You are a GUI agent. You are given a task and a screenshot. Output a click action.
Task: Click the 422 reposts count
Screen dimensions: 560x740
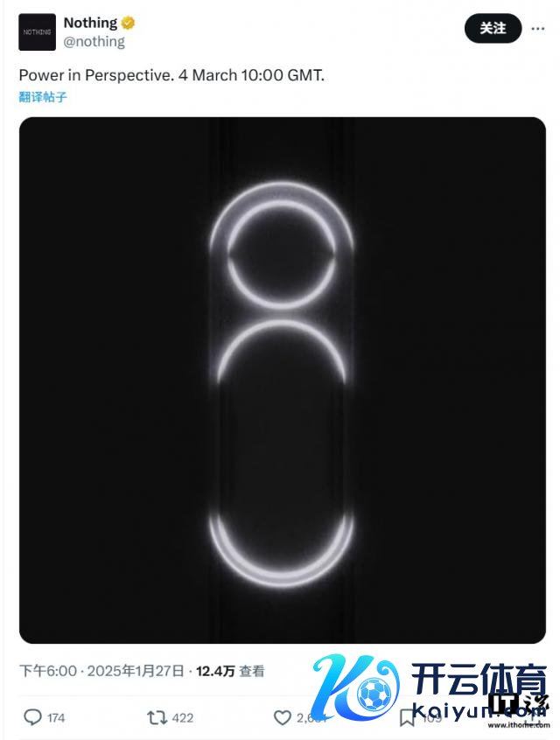tap(183, 718)
